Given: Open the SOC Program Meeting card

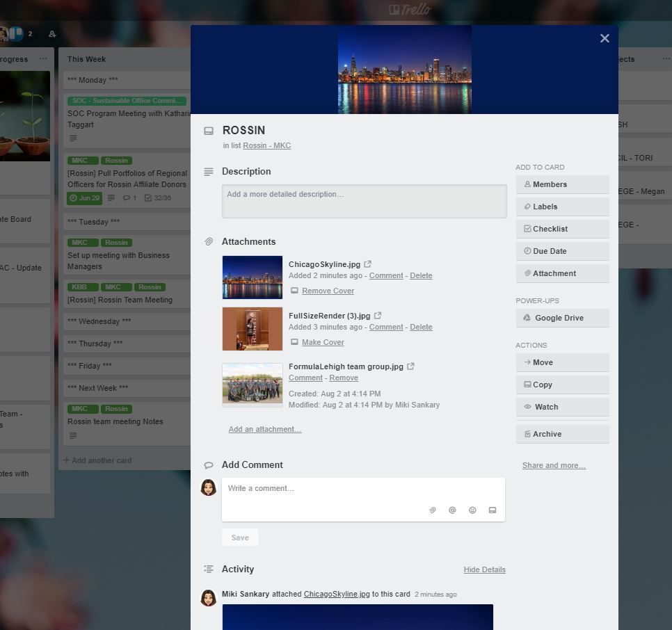Looking at the screenshot, I should 127,120.
